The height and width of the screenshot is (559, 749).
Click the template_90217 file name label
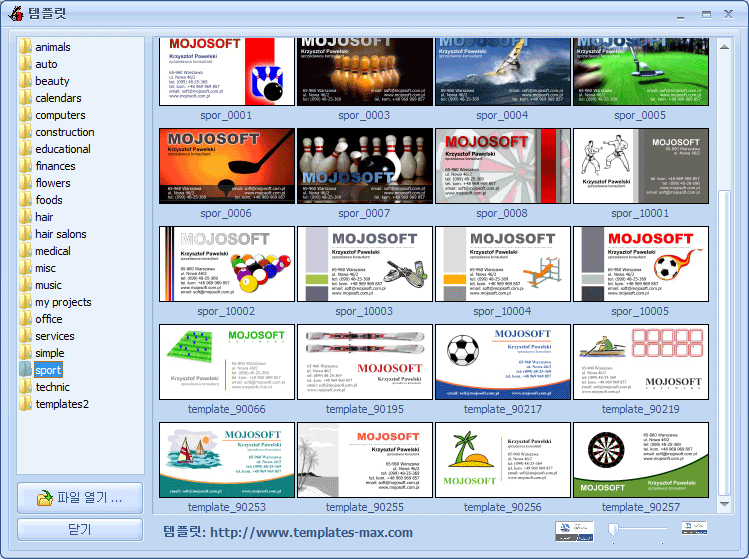pos(503,409)
